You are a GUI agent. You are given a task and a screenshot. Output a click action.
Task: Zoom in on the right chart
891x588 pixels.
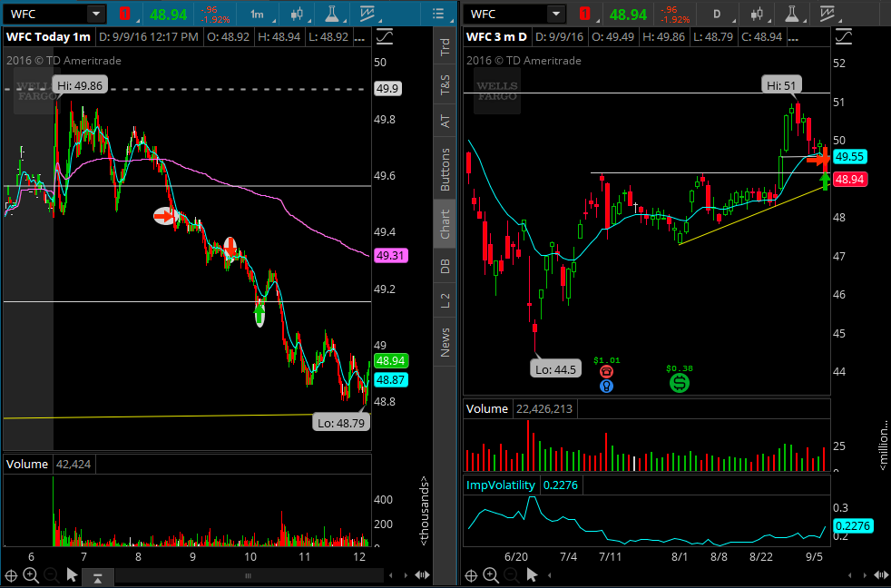click(491, 575)
